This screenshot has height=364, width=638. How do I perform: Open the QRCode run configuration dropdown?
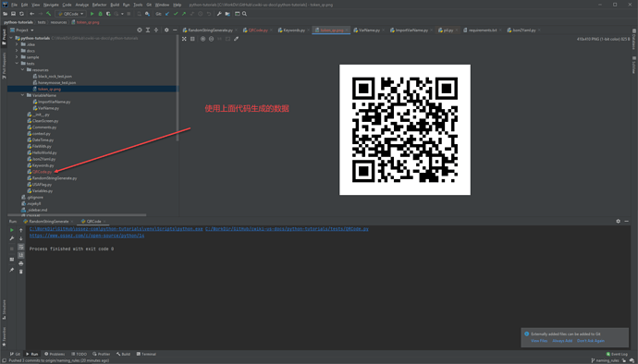click(x=70, y=14)
